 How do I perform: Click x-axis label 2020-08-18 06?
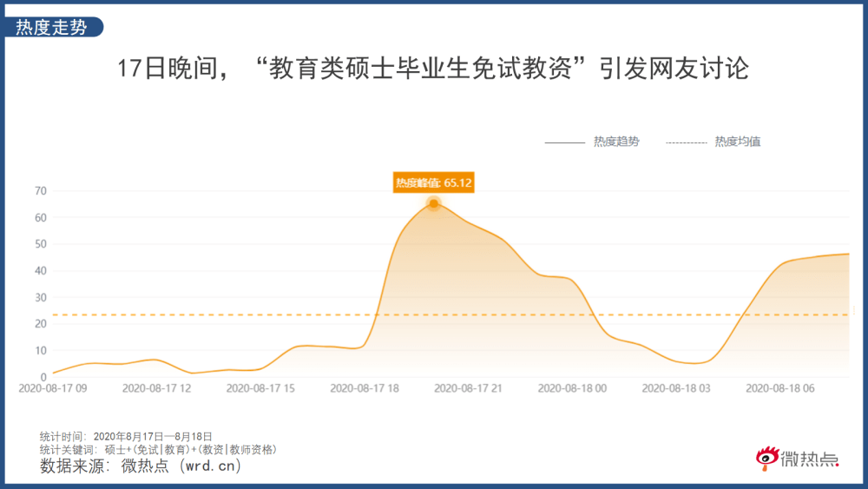point(780,388)
